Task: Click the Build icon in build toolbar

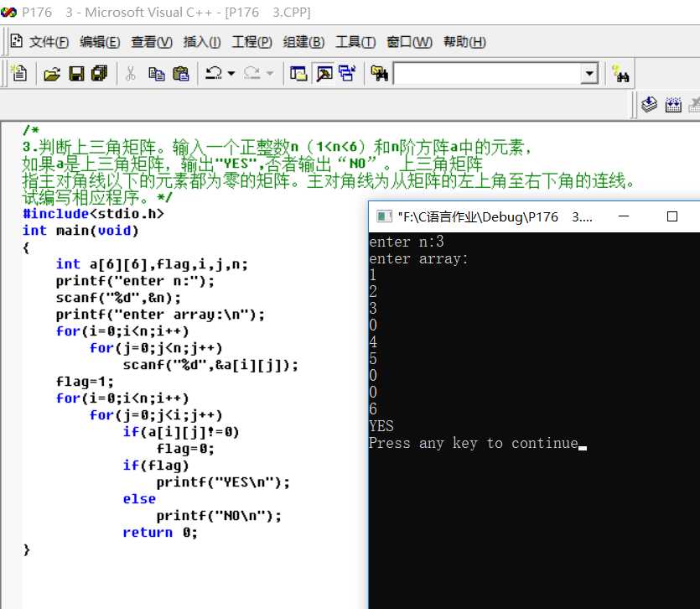Action: pyautogui.click(x=673, y=105)
